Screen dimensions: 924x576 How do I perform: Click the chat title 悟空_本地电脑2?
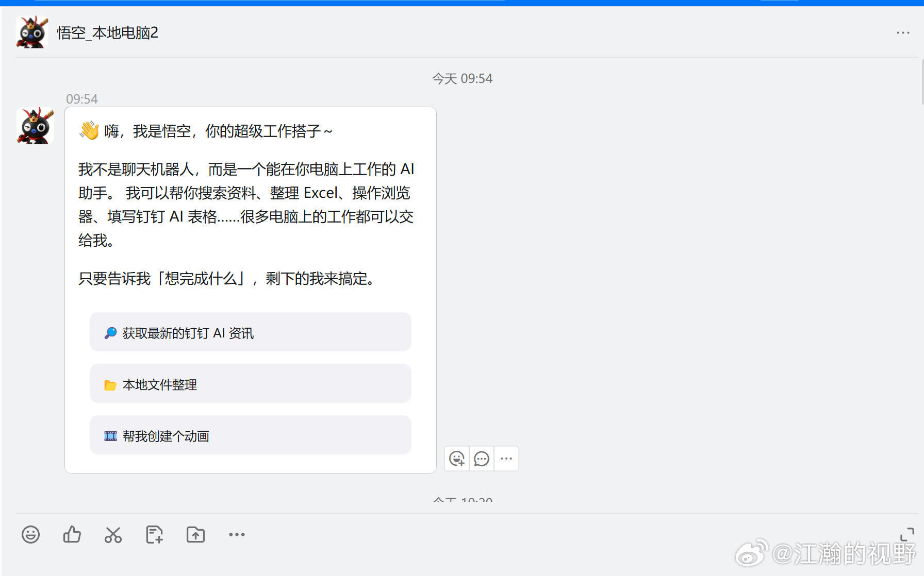(107, 32)
